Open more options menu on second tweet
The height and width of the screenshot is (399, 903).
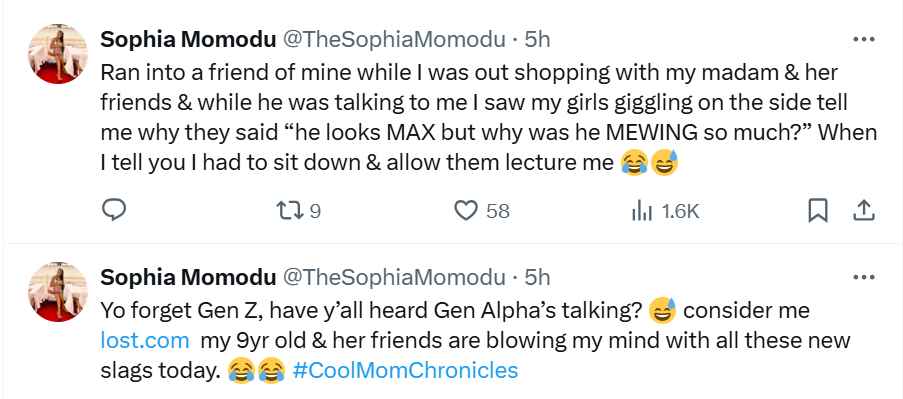point(863,278)
